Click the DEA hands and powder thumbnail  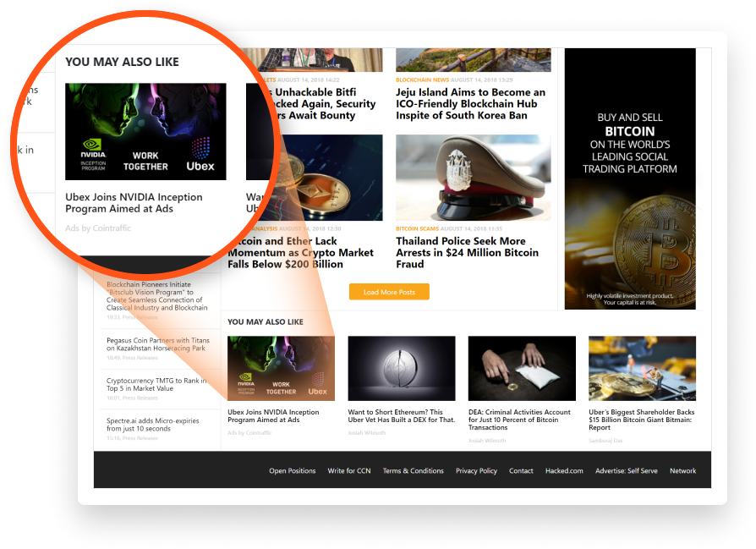coord(522,369)
